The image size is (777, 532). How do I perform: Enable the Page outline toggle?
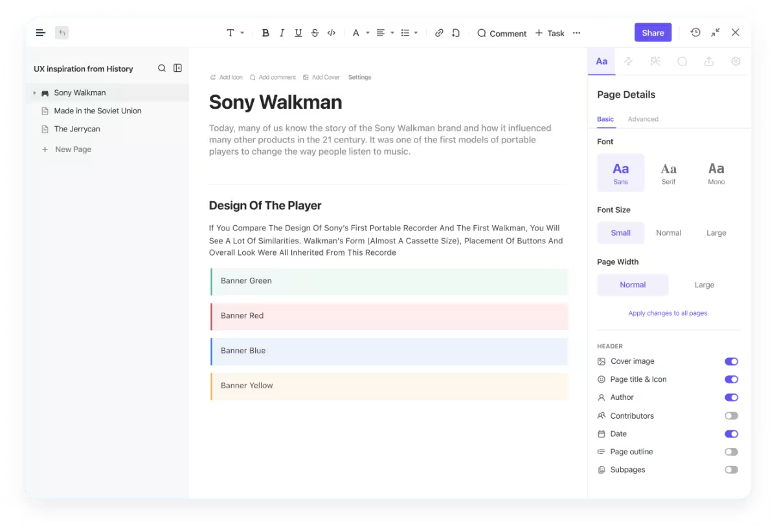coord(731,452)
